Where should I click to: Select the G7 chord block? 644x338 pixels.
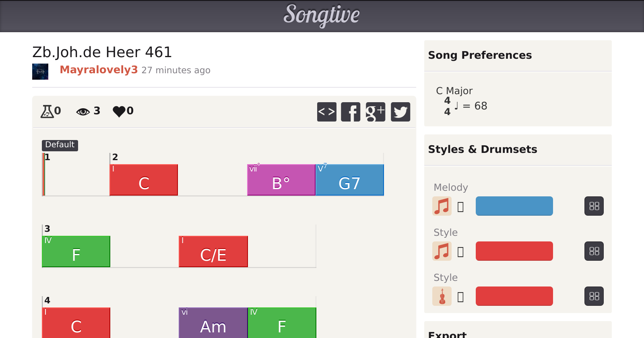point(349,180)
